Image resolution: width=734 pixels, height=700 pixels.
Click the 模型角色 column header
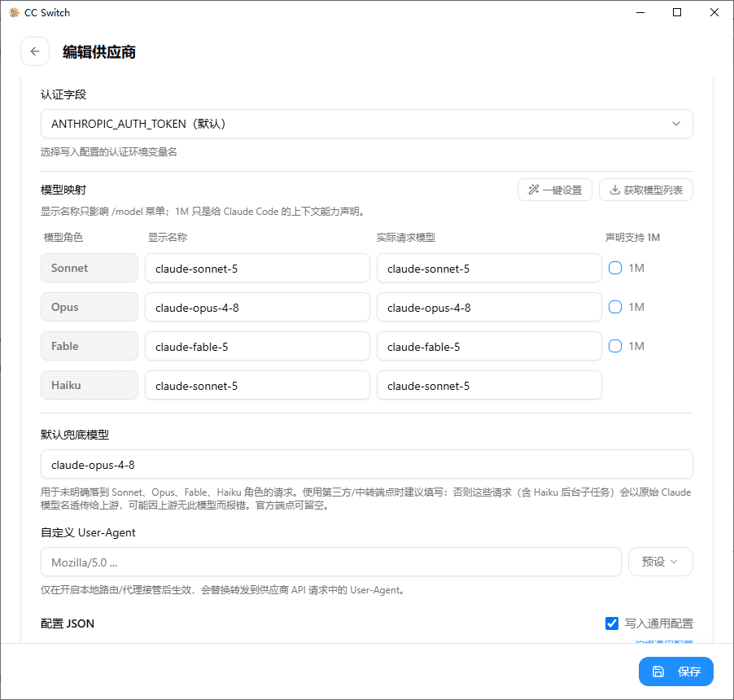[63, 238]
